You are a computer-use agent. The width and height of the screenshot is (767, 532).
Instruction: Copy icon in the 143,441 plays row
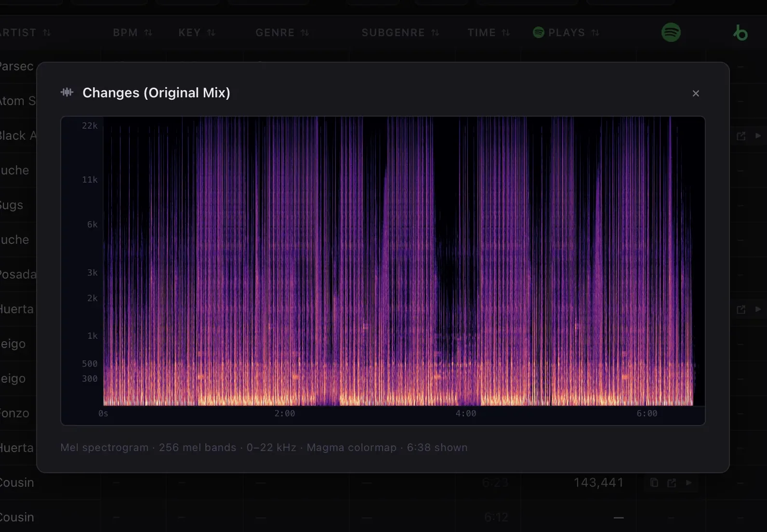654,482
